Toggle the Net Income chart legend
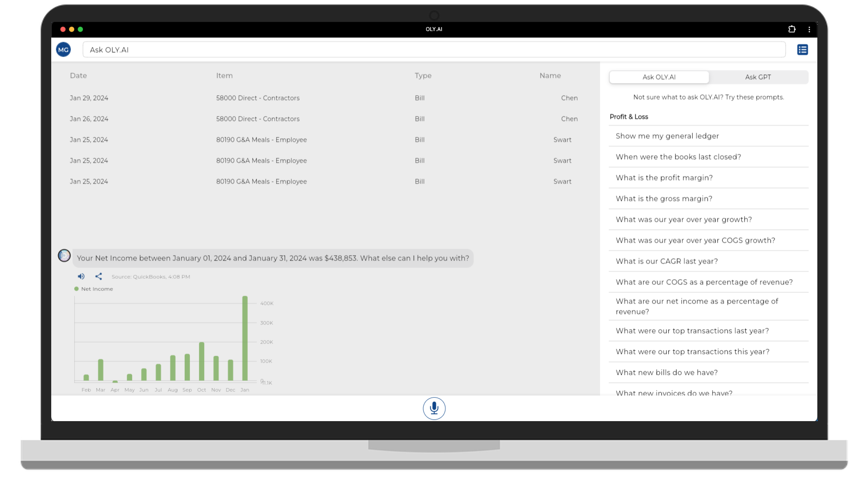 tap(93, 289)
